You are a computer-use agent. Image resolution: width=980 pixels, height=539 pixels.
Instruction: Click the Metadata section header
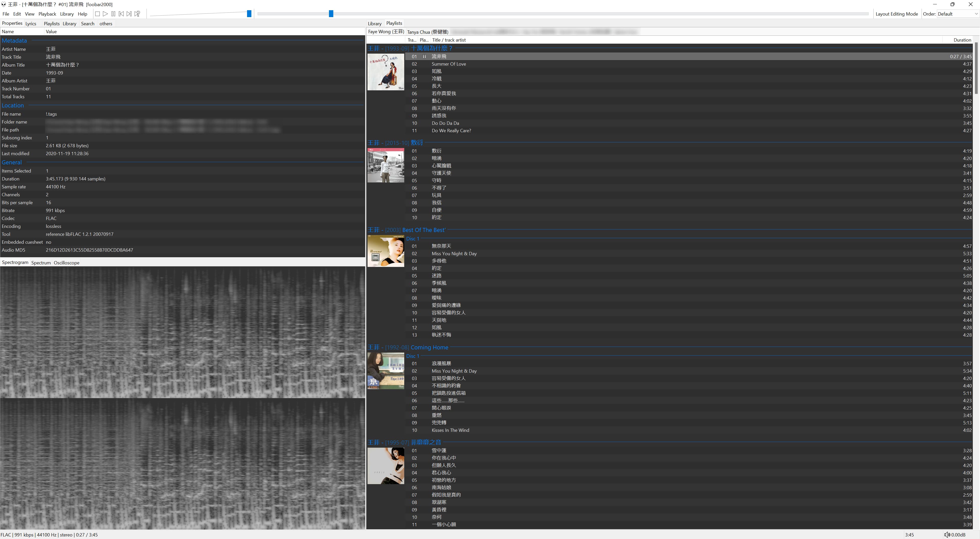(x=14, y=41)
